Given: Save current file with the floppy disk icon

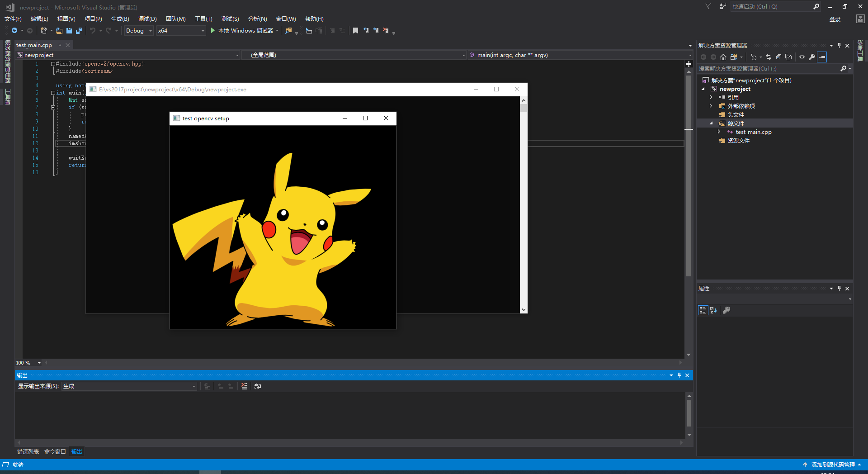Looking at the screenshot, I should point(69,31).
